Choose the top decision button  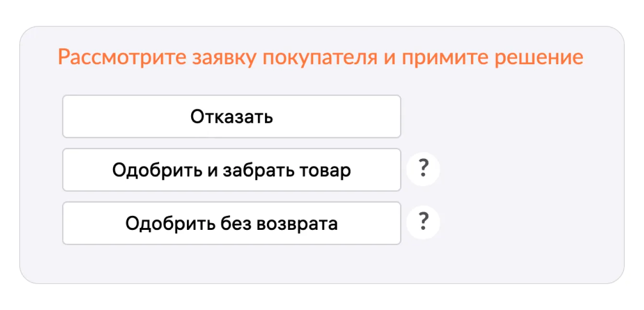tap(231, 117)
